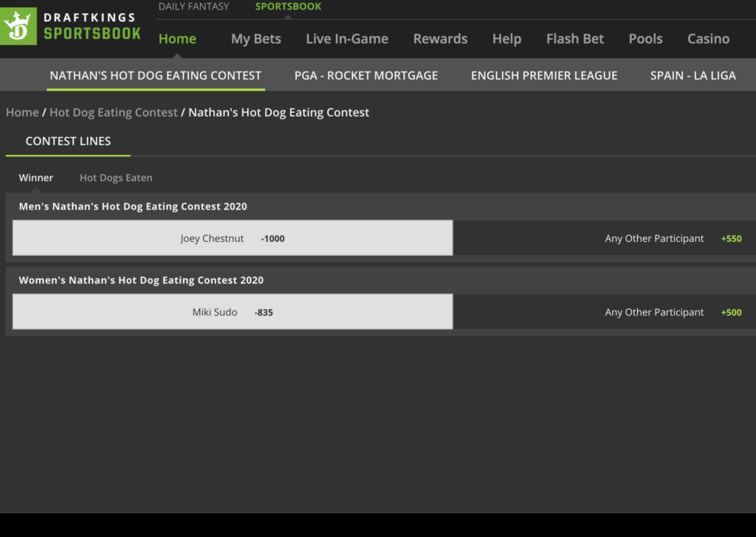Open the Rewards menu item
This screenshot has width=756, height=537.
pyautogui.click(x=440, y=39)
